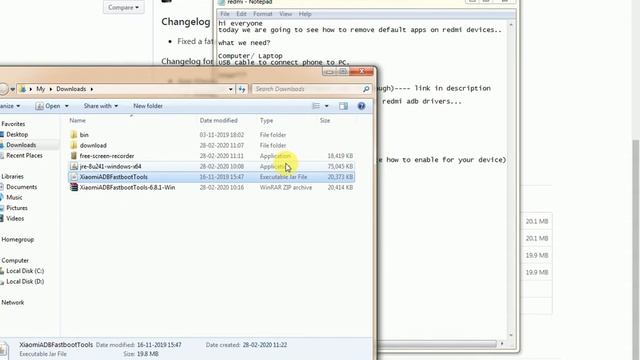Open the File menu in Notepad
The height and width of the screenshot is (360, 640).
225,14
